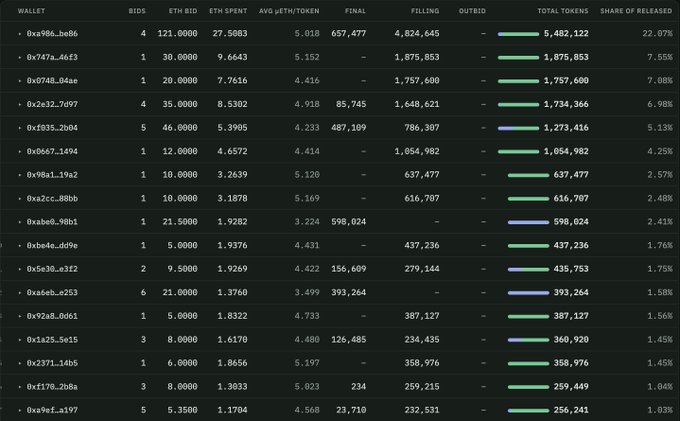Image resolution: width=680 pixels, height=421 pixels.
Task: Select wallet address 0xa6eb…e253
Action: tap(52, 293)
